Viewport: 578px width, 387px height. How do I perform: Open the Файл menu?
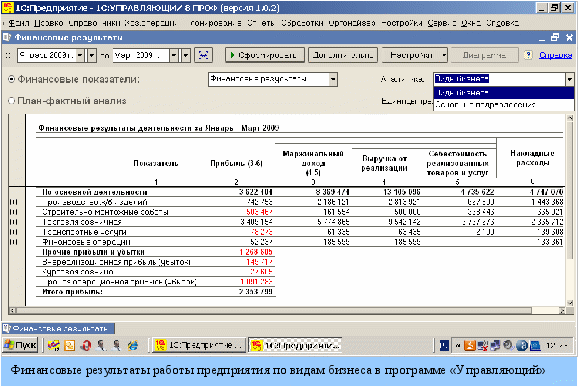click(18, 23)
